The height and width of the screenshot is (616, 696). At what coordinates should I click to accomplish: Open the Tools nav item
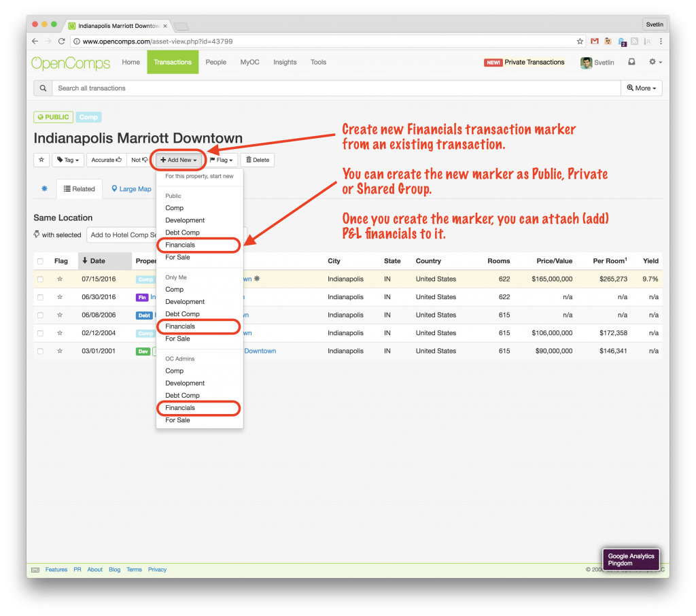click(318, 62)
